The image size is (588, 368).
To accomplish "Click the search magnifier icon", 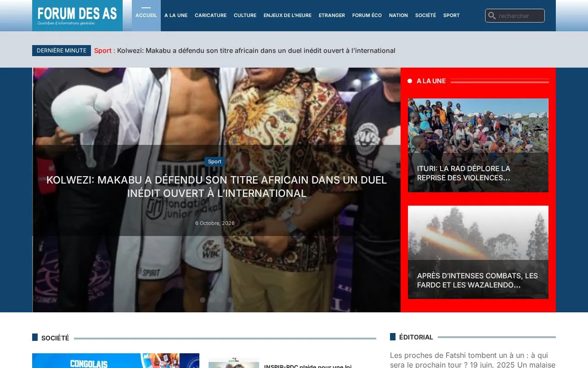I will coord(492,16).
